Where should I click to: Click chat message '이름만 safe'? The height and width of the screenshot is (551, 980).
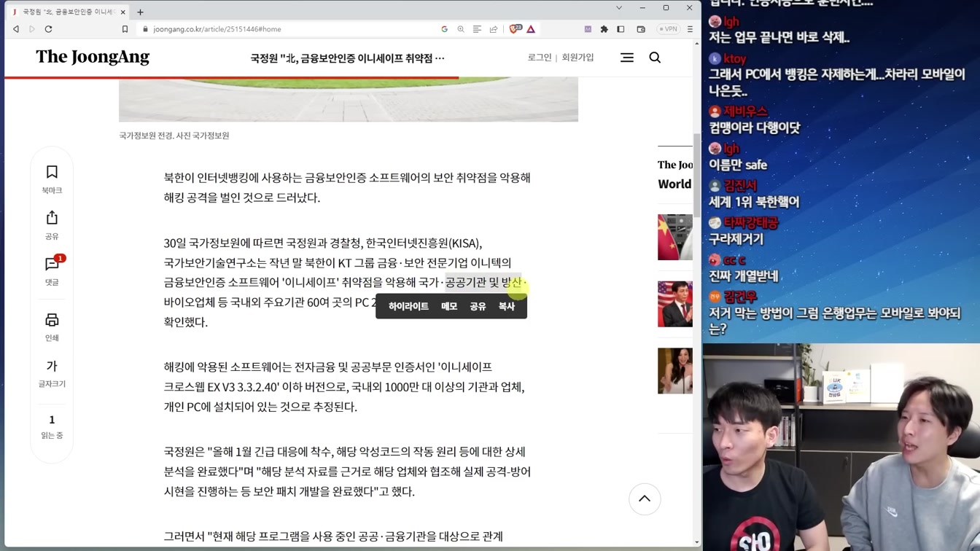point(738,165)
